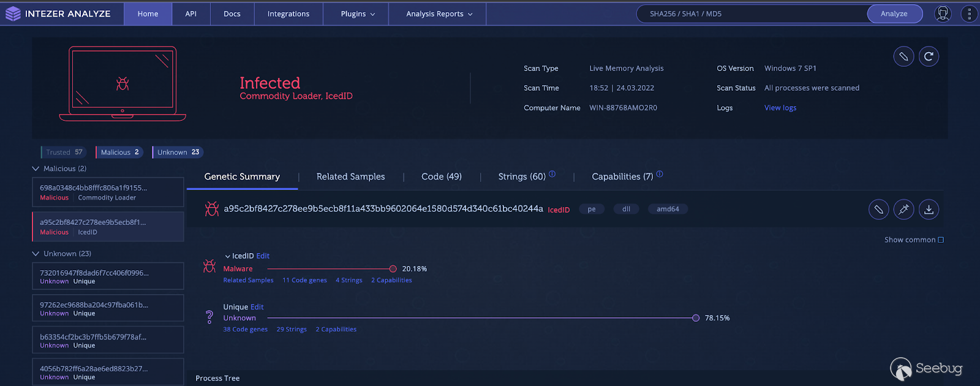980x386 pixels.
Task: Open the three-dots menu in top bar
Action: click(x=969, y=13)
